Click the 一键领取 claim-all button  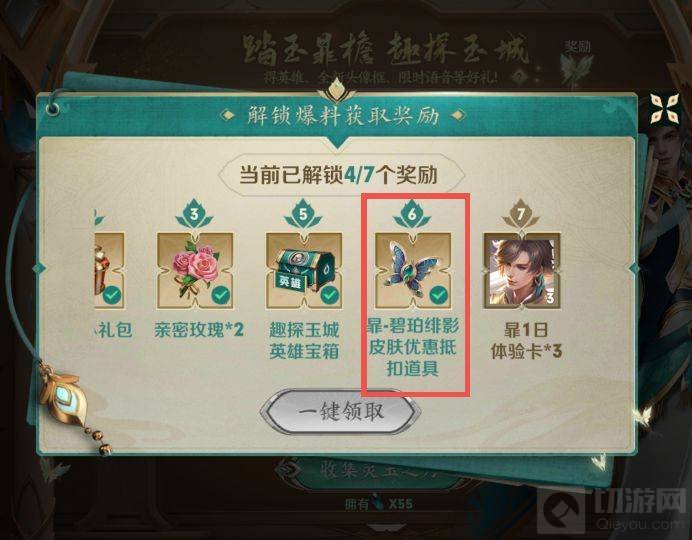pos(341,412)
